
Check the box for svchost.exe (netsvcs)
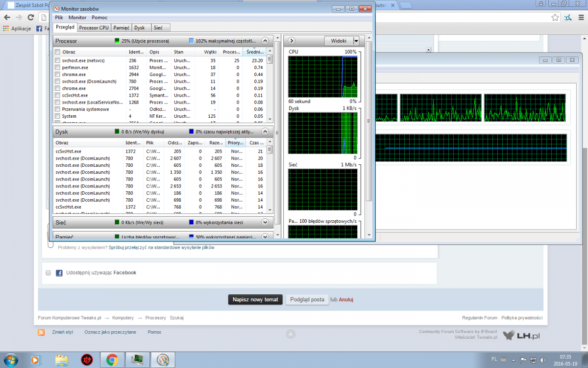pos(58,60)
